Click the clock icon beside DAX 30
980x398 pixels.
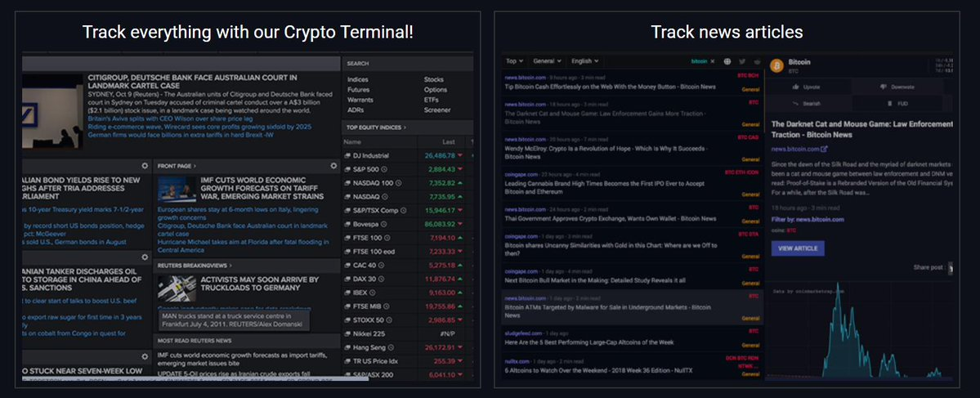click(382, 279)
